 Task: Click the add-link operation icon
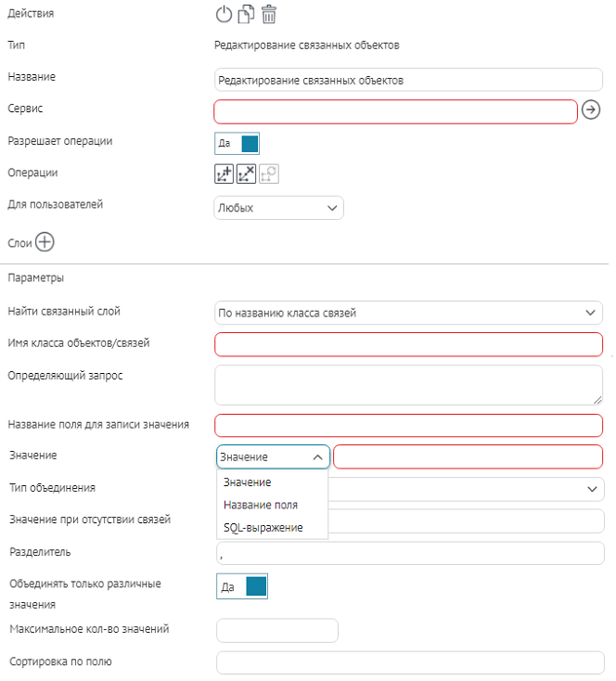coord(224,173)
